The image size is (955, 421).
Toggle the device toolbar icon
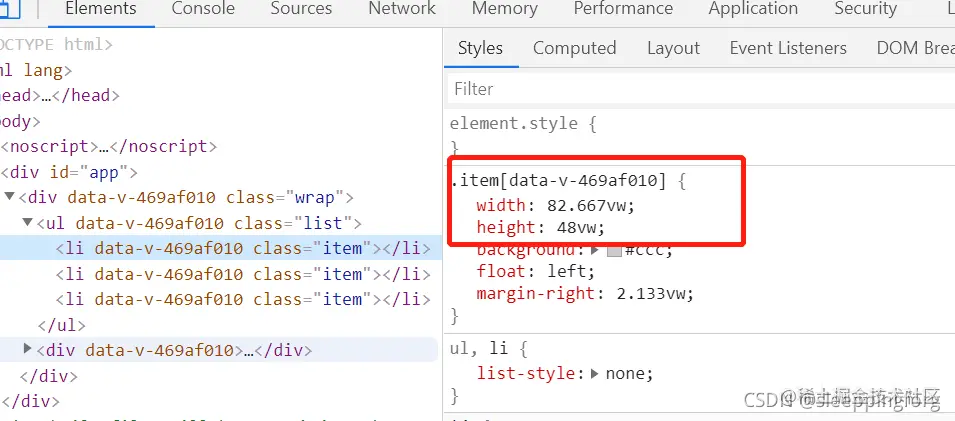pos(11,9)
